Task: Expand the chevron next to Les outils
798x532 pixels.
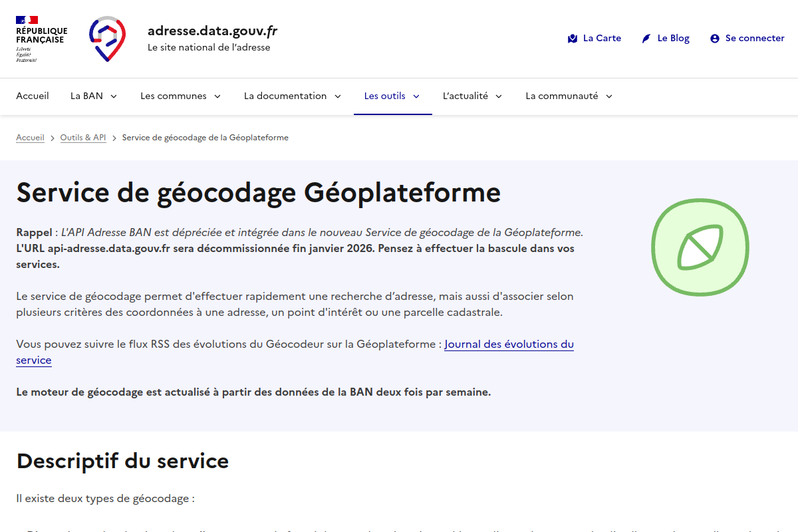Action: 416,96
